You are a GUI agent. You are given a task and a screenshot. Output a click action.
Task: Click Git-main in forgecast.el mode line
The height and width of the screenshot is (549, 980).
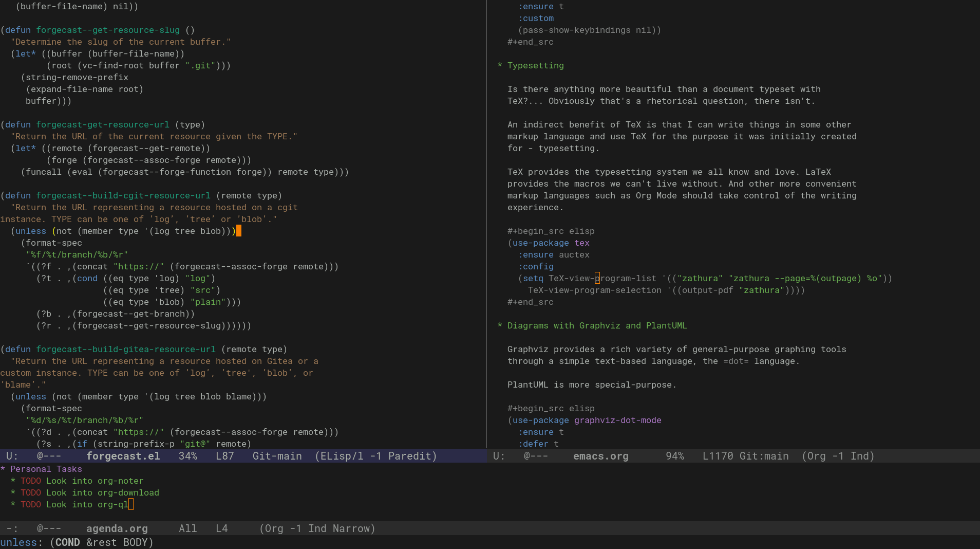(x=277, y=456)
